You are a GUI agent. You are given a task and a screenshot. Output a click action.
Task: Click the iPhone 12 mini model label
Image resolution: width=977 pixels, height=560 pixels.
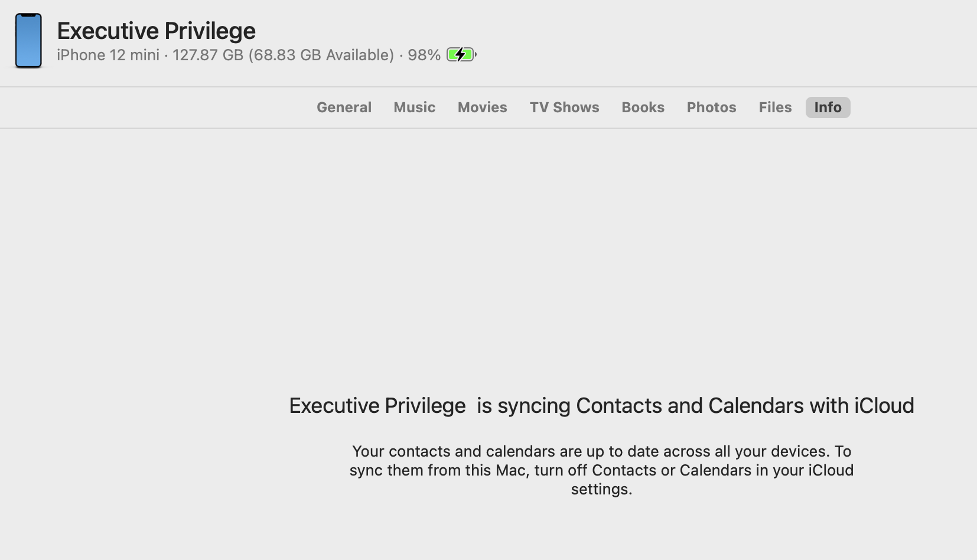108,55
